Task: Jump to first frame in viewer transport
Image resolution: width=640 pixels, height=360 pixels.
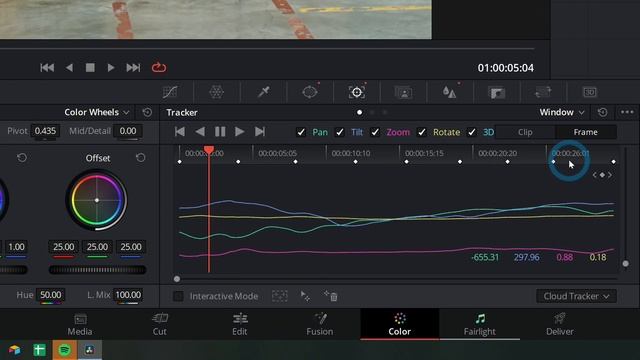Action: pyautogui.click(x=47, y=67)
